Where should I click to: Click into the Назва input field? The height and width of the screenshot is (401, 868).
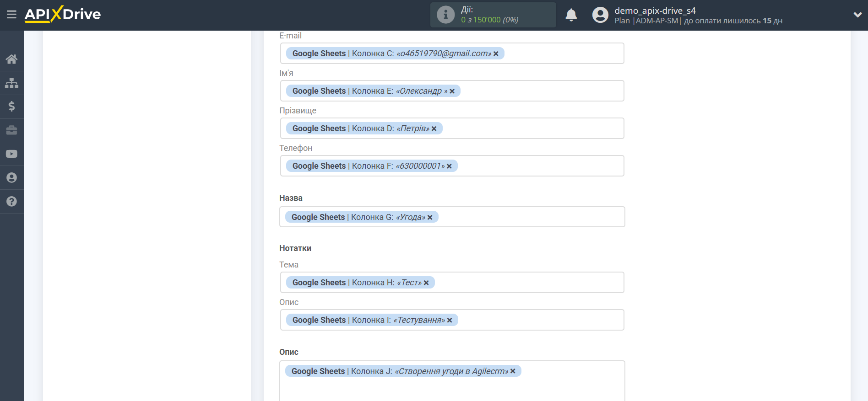[x=452, y=217]
